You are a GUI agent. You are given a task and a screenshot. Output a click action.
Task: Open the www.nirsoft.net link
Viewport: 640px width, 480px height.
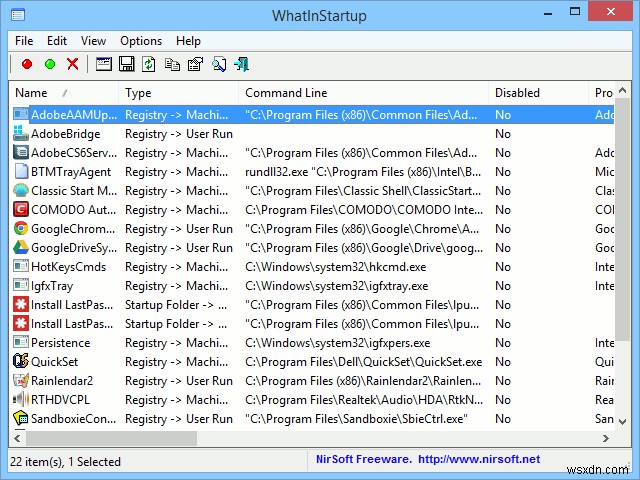click(479, 459)
